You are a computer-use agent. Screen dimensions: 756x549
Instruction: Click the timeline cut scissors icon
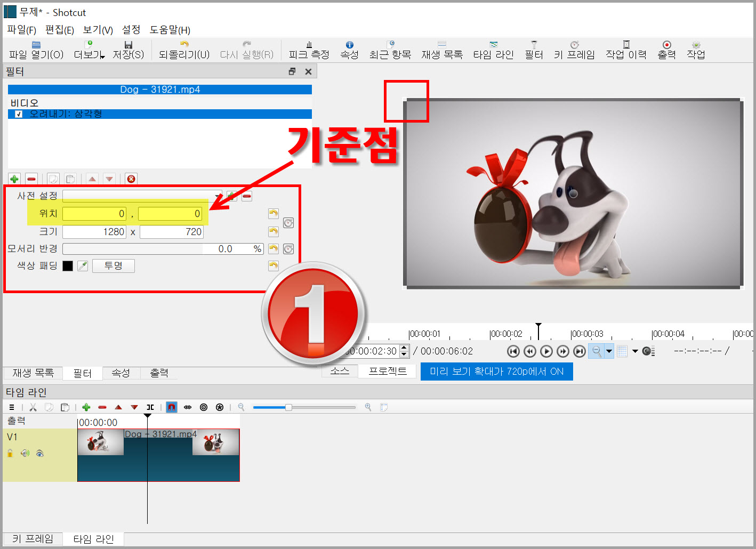tap(33, 407)
